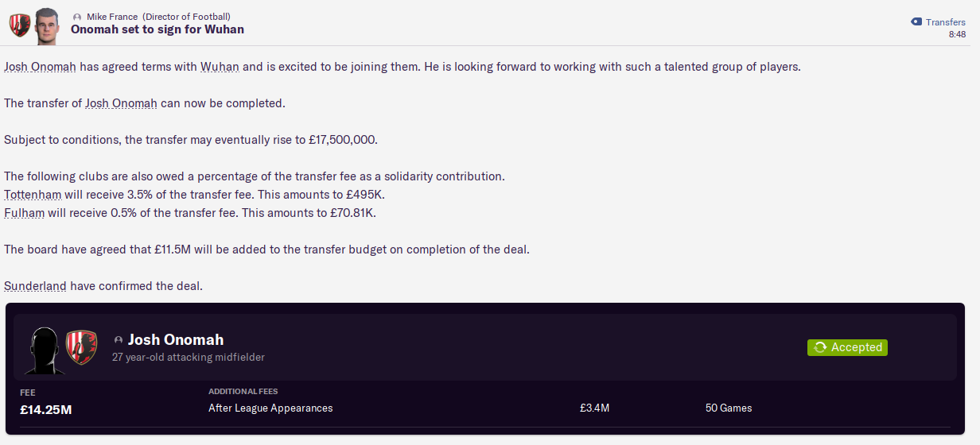Image resolution: width=980 pixels, height=445 pixels.
Task: Open the Wuhan club link
Action: click(x=220, y=67)
